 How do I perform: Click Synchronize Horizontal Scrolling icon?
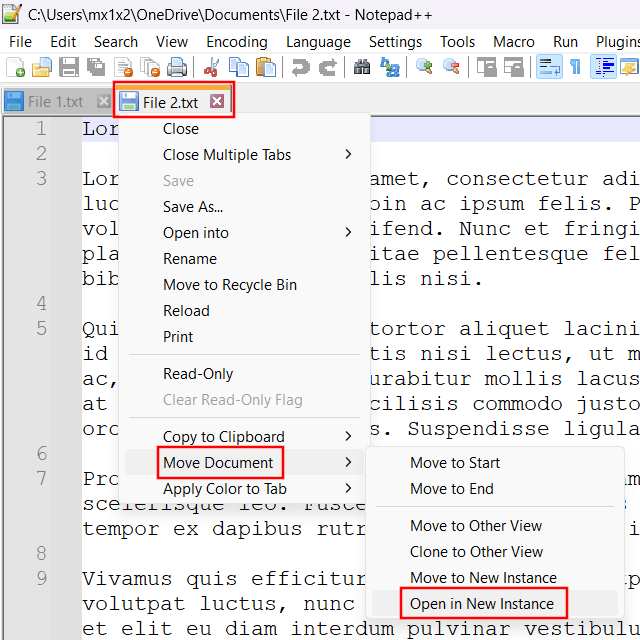[x=513, y=67]
